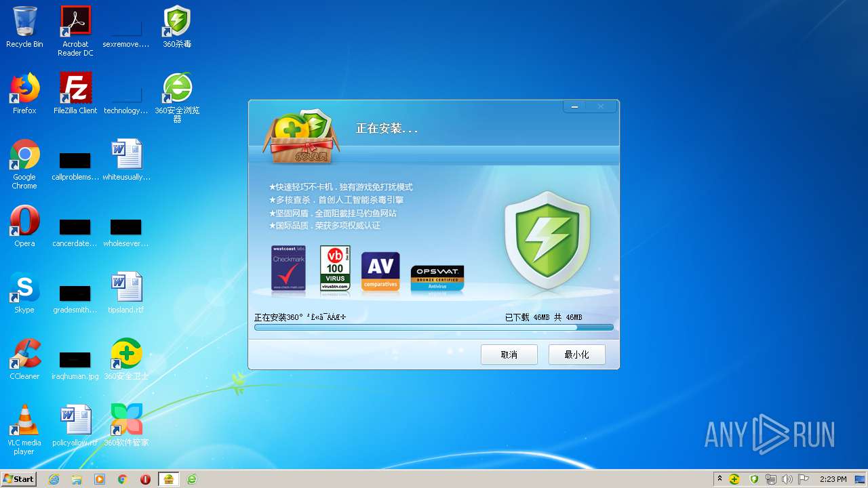The height and width of the screenshot is (488, 868).
Task: Launch 360安全卫士 desktop shortcut
Action: tap(126, 359)
